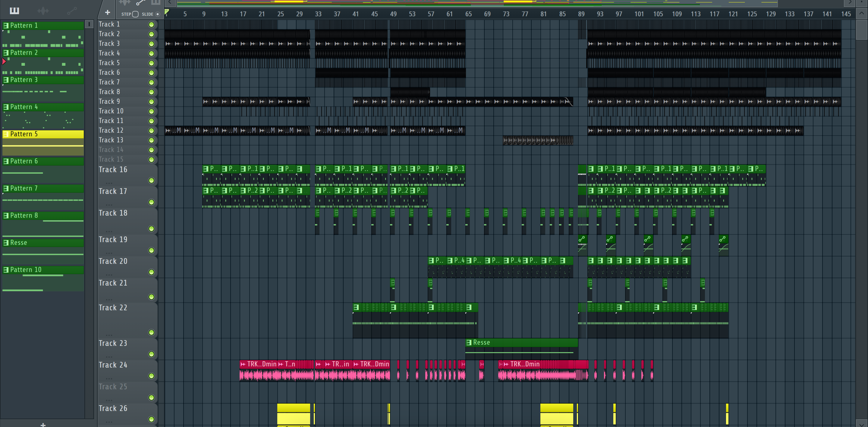This screenshot has height=427, width=868.
Task: Mute Track 1
Action: click(151, 25)
